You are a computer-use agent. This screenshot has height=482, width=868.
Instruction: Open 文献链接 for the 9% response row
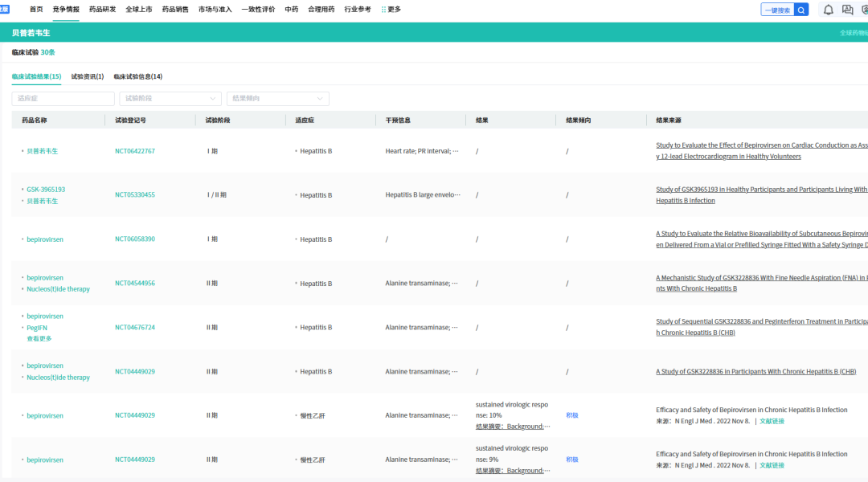click(772, 465)
